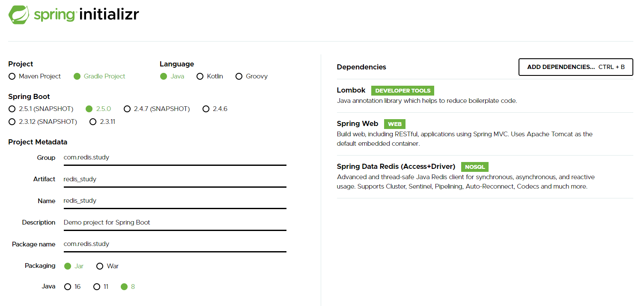Click the Project Metadata heading
The height and width of the screenshot is (306, 644).
tap(38, 142)
